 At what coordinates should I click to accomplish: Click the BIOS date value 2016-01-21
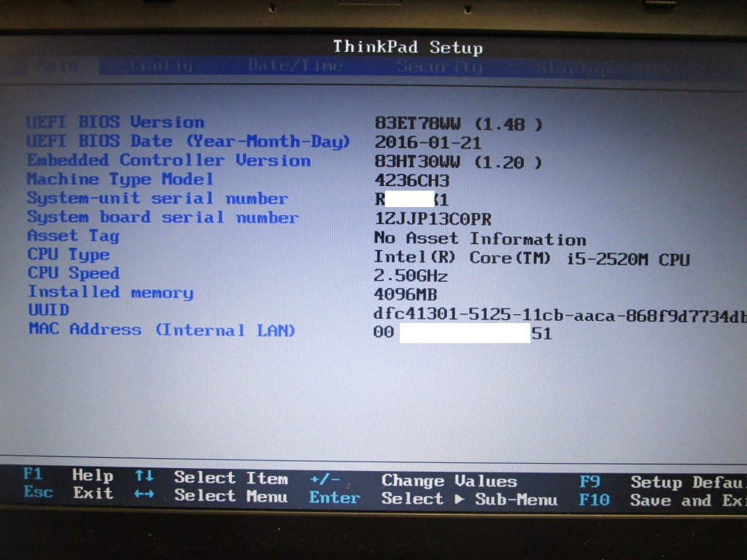(427, 142)
